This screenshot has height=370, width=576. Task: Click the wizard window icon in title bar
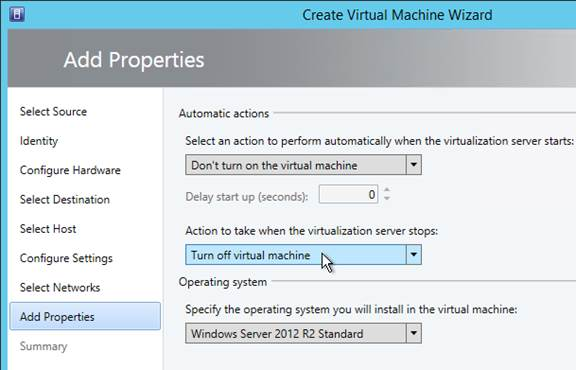coord(17,14)
